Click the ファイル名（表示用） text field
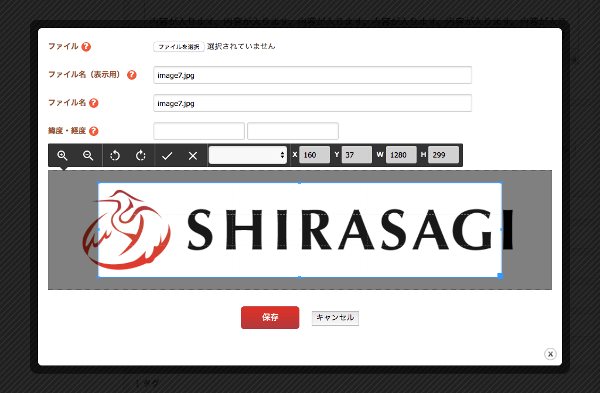Screen dimensions: 600x393 coord(312,75)
